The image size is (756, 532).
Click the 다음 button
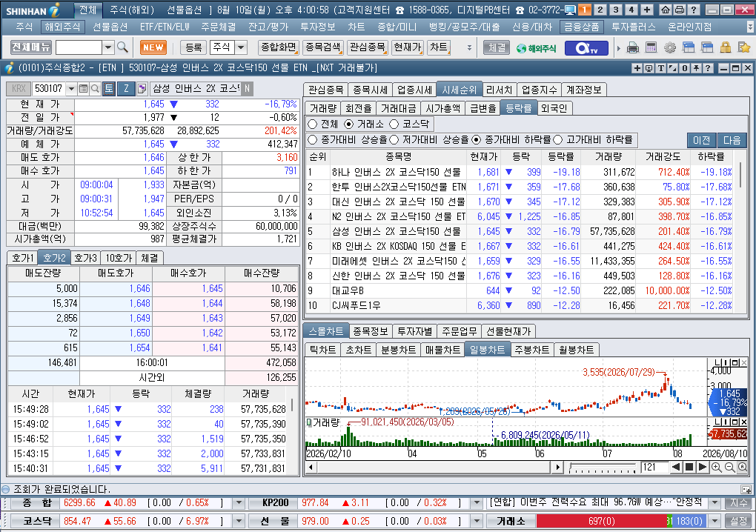pos(732,140)
